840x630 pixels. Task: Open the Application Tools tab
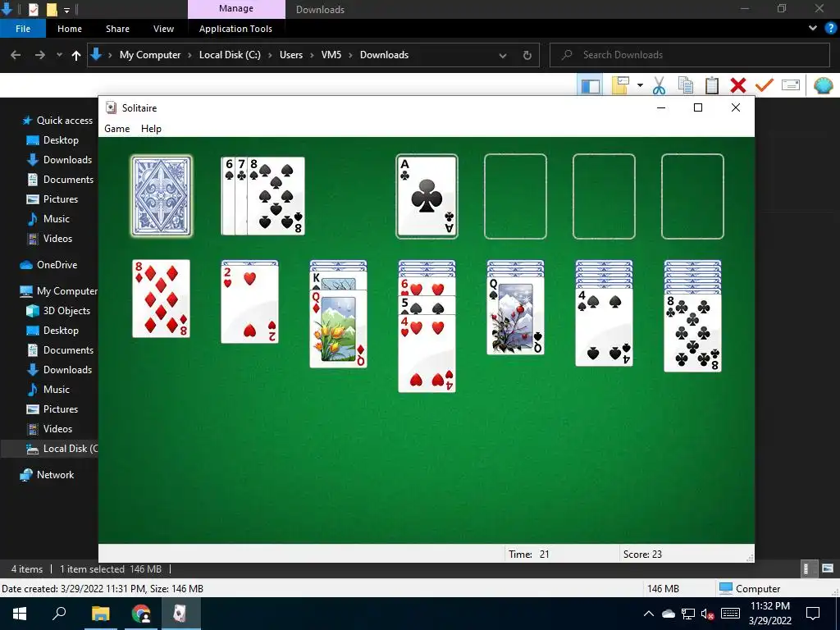tap(235, 29)
